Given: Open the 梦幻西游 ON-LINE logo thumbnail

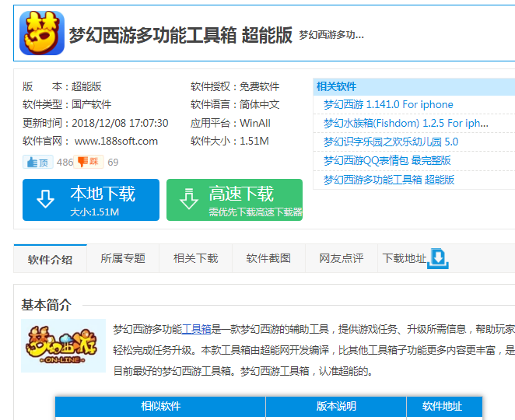Looking at the screenshot, I should (63, 345).
